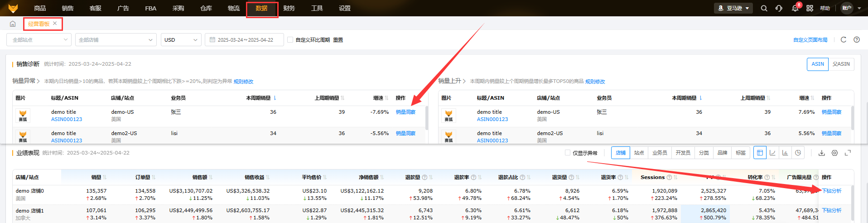
Task: Open the apps grid icon
Action: point(810,8)
